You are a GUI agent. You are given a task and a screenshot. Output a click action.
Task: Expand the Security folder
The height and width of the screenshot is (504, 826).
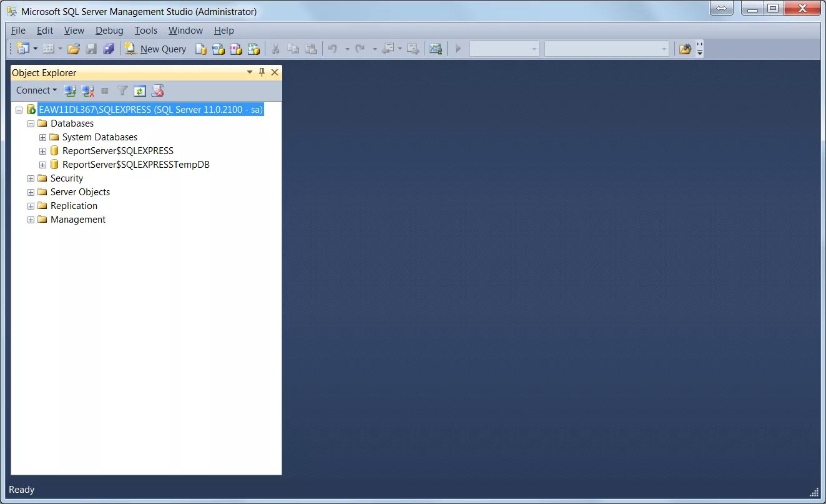(31, 178)
